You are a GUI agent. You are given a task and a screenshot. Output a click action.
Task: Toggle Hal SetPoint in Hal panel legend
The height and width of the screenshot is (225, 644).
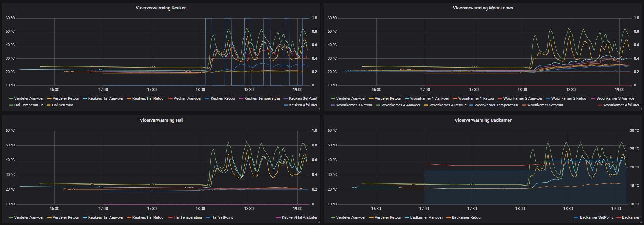(x=222, y=218)
